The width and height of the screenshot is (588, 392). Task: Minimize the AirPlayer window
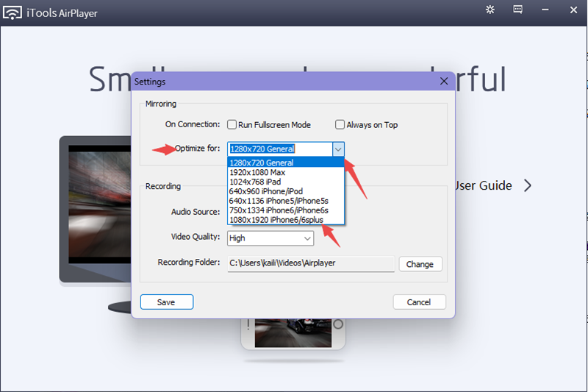[545, 10]
